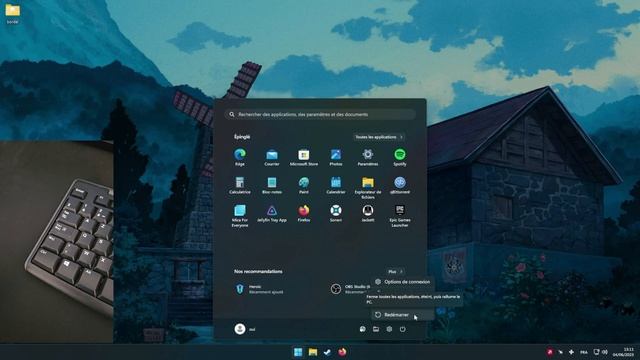This screenshot has width=640, height=360.
Task: Click the Start menu search box
Action: 320,114
